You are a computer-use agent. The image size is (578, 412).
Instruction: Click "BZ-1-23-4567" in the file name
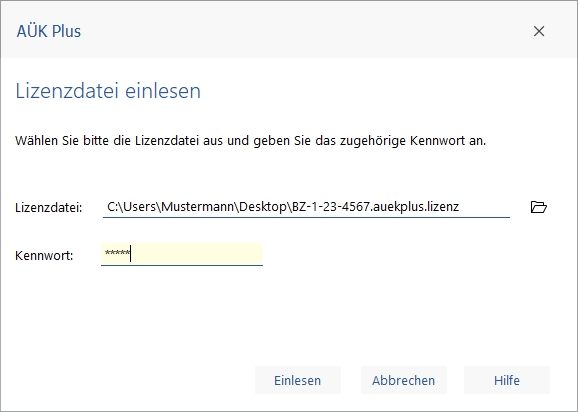[331, 207]
